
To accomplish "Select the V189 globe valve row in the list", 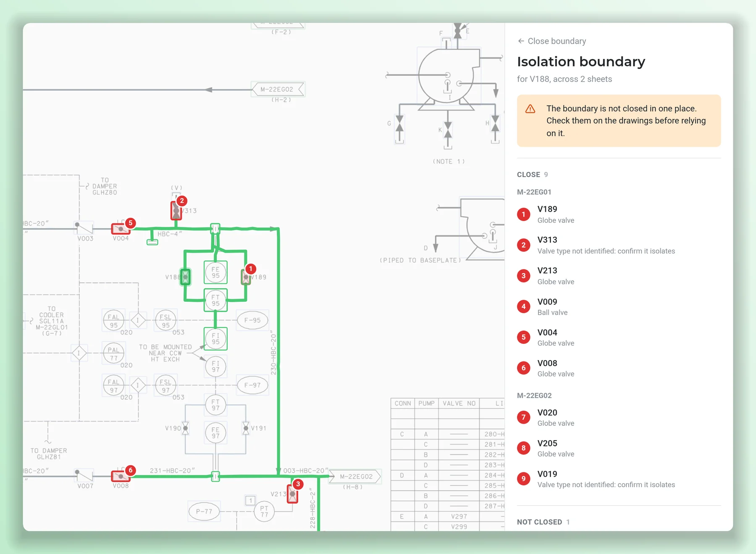I will [x=619, y=214].
